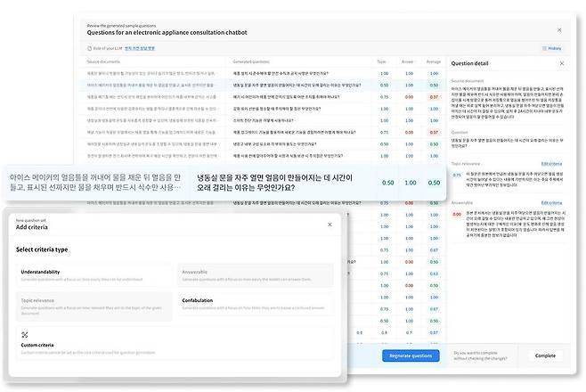Open the LLM role link next to Role of your LLM
The image size is (586, 392).
click(x=140, y=49)
